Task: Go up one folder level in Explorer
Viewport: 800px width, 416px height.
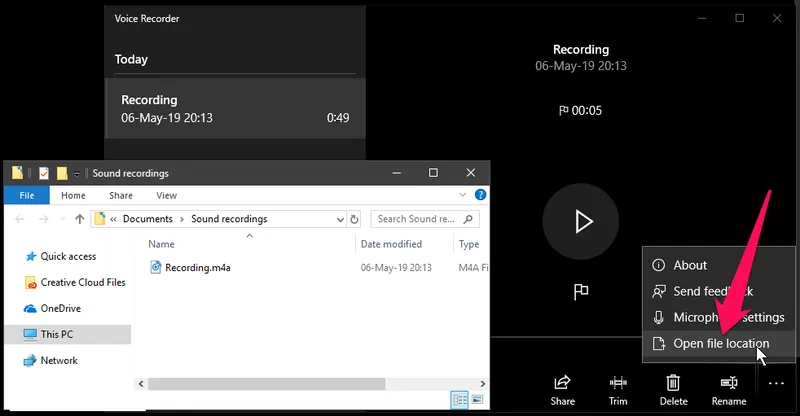Action: pyautogui.click(x=77, y=219)
